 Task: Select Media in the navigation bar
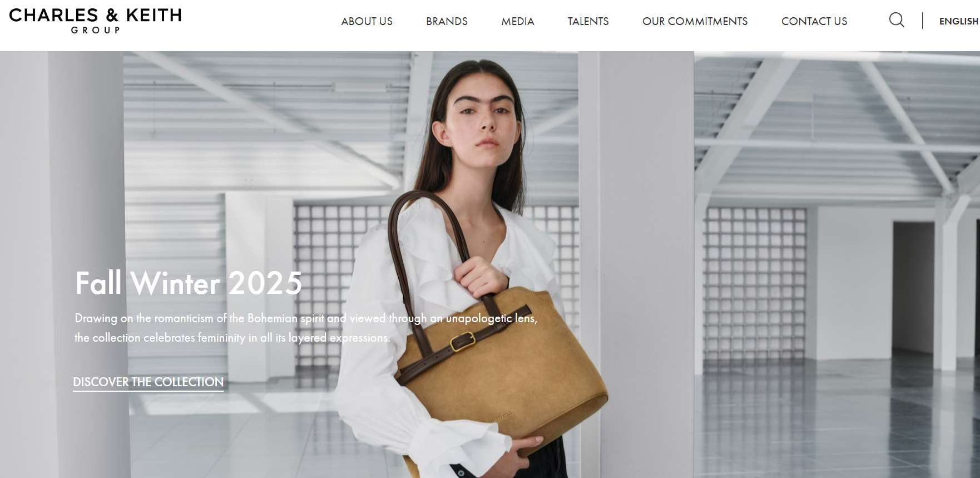518,21
